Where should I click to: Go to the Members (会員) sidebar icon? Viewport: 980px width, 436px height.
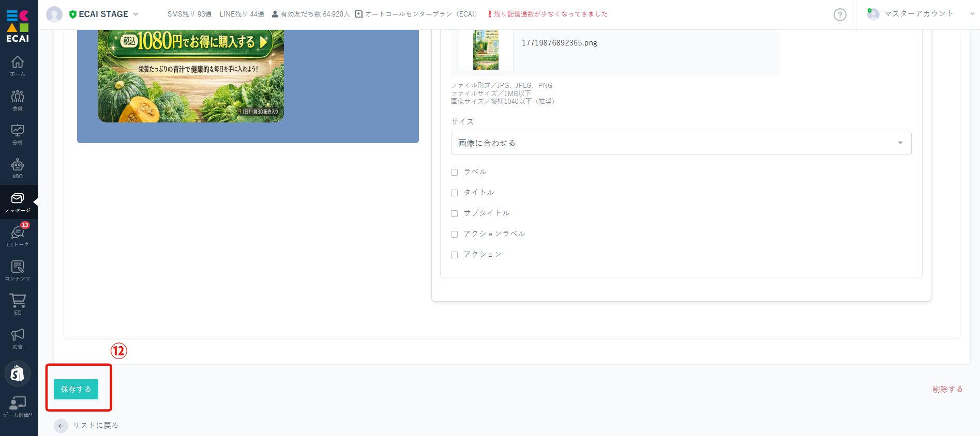point(18,100)
